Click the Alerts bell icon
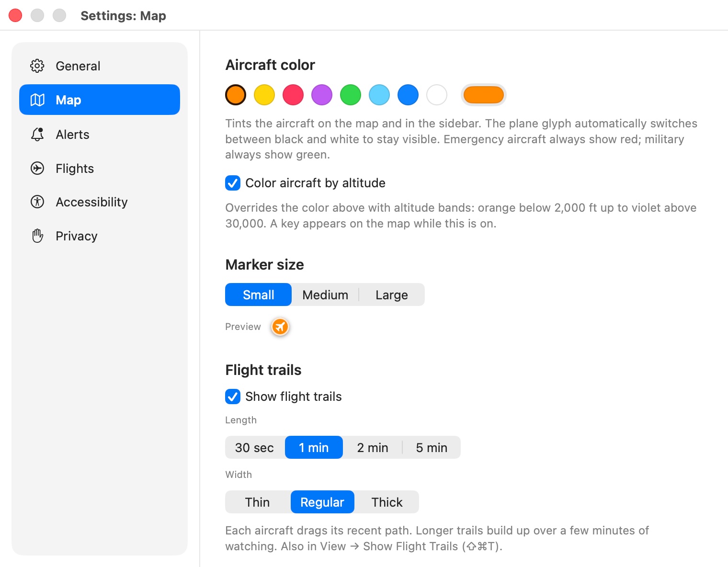This screenshot has width=728, height=567. [37, 135]
